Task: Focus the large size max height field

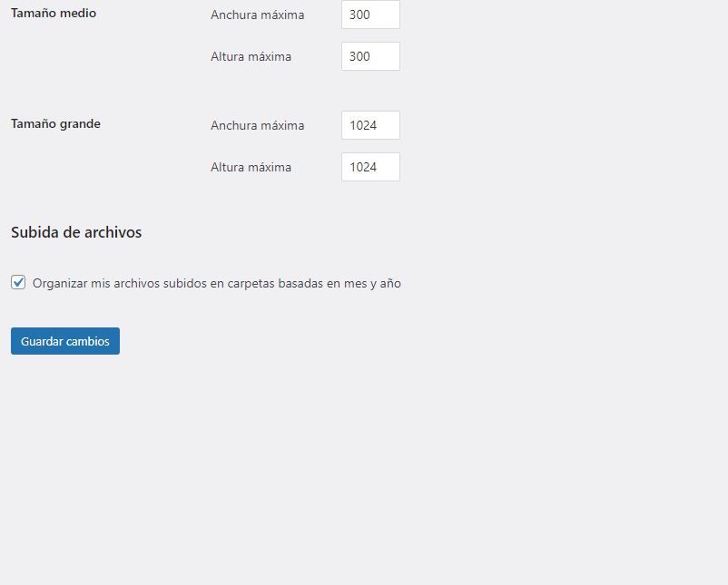Action: click(370, 167)
